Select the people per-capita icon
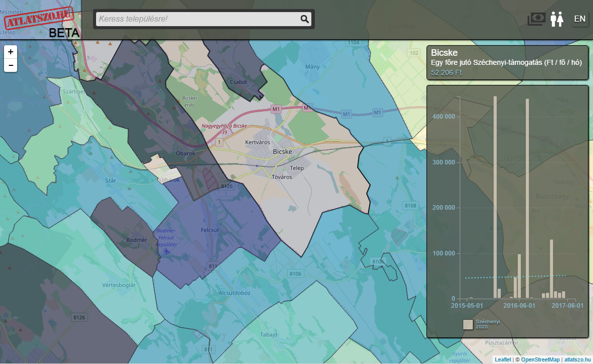Viewport: 593px width, 364px height. coord(556,19)
